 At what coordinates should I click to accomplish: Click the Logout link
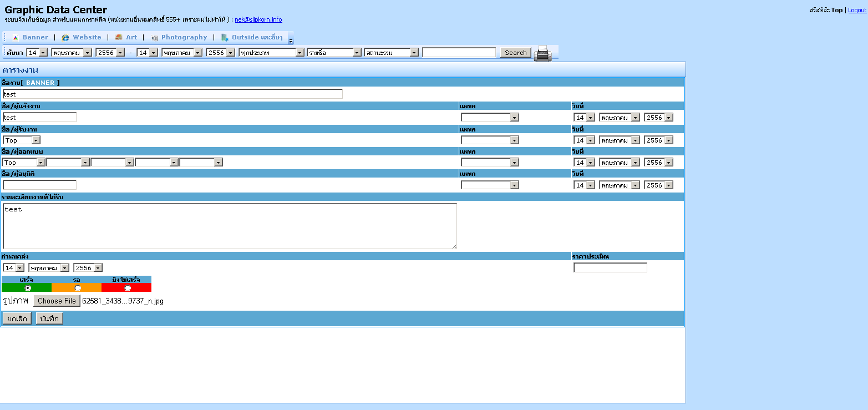[857, 10]
